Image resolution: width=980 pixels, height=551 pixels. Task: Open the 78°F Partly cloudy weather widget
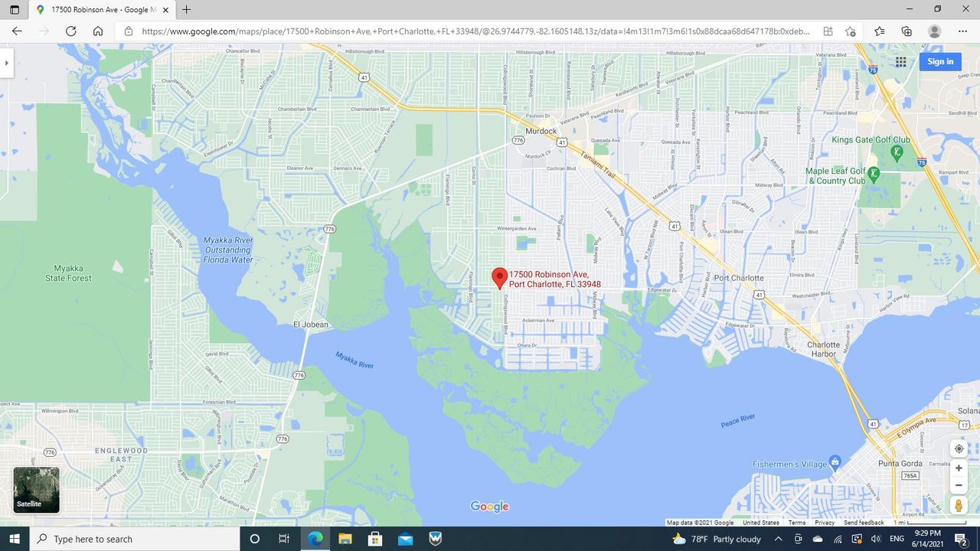coord(717,539)
